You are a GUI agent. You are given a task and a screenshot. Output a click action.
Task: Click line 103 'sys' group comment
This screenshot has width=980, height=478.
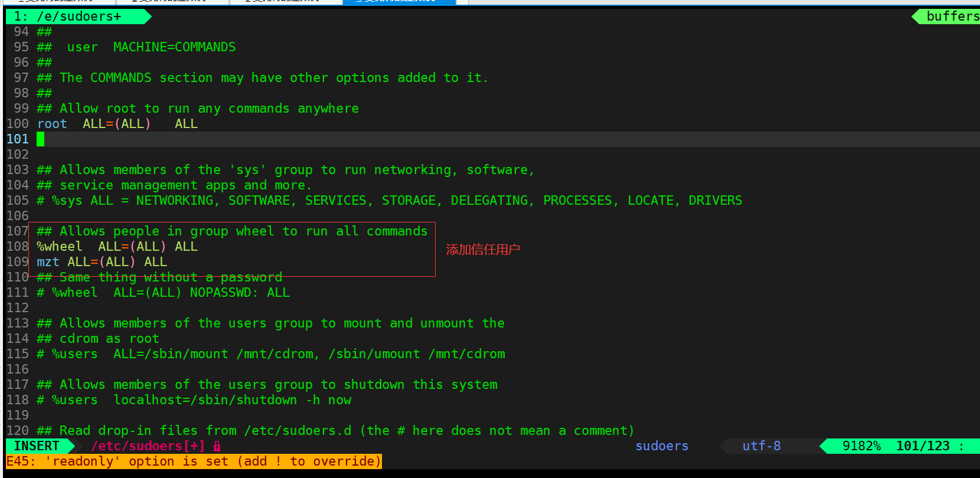coord(285,170)
